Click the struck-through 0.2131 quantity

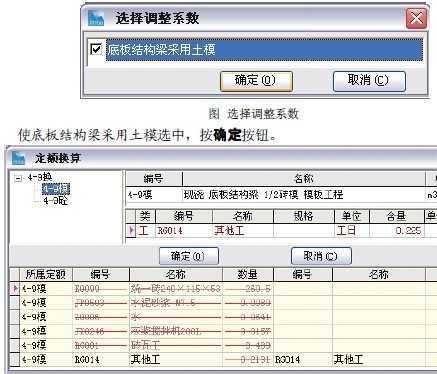coord(248,359)
